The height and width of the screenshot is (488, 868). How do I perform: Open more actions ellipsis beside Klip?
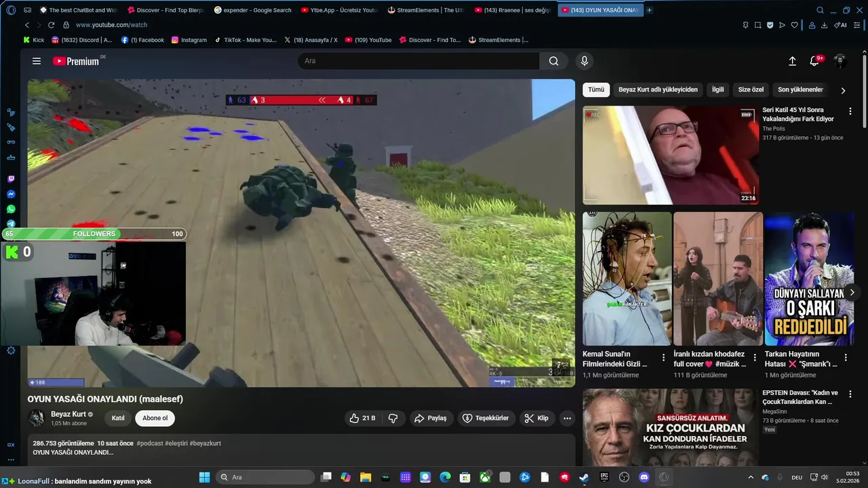point(568,418)
